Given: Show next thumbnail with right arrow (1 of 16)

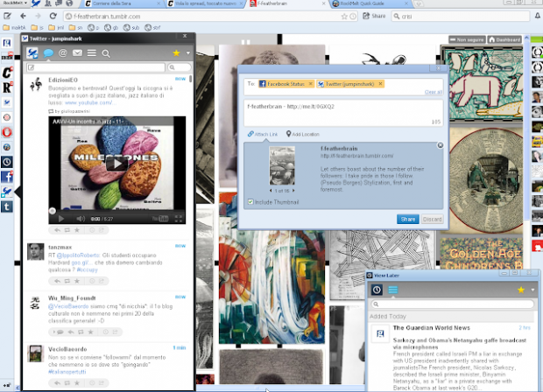Looking at the screenshot, I should click(x=293, y=191).
